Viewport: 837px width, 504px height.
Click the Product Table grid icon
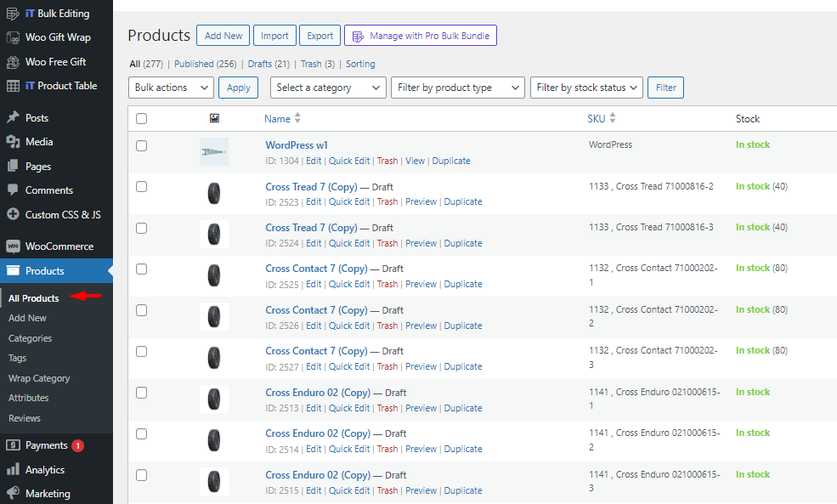13,86
